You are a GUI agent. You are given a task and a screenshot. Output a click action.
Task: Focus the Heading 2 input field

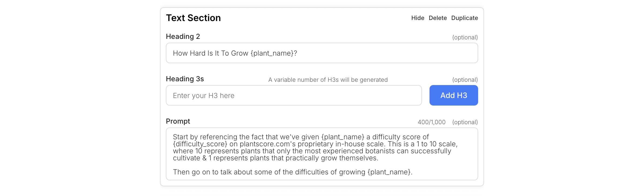pos(322,53)
